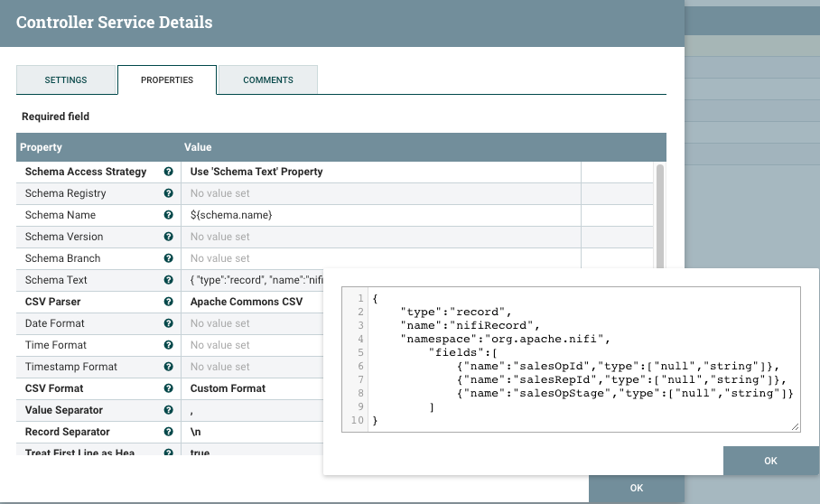
Task: Select the Properties tab
Action: [x=167, y=80]
